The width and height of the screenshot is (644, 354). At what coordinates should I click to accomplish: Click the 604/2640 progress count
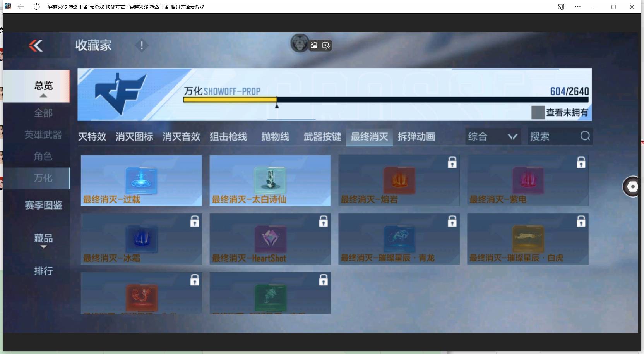click(569, 91)
